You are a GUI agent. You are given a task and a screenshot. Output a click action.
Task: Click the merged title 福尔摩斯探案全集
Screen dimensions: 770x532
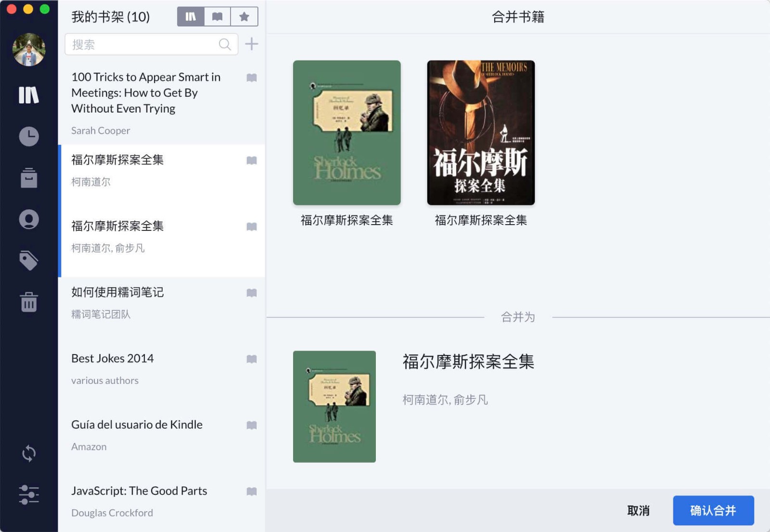click(x=468, y=362)
